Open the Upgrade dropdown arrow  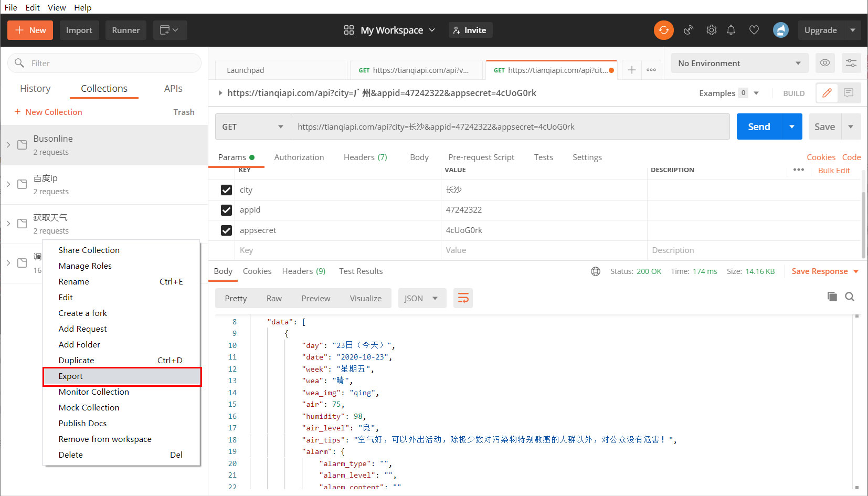pos(853,30)
